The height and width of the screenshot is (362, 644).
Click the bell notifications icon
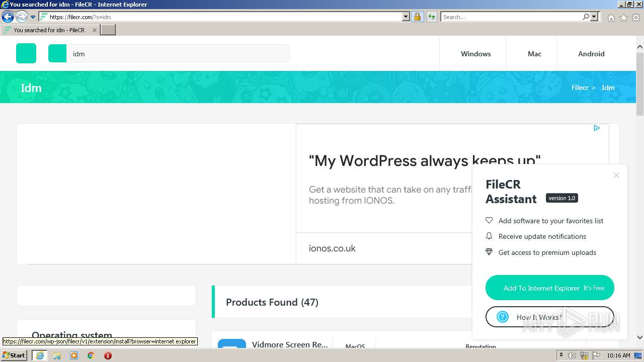pyautogui.click(x=489, y=236)
